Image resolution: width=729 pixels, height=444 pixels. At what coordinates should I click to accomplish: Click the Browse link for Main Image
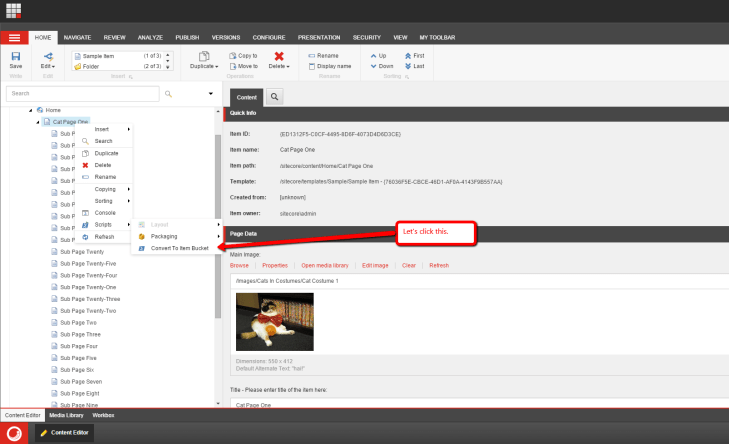pyautogui.click(x=239, y=265)
